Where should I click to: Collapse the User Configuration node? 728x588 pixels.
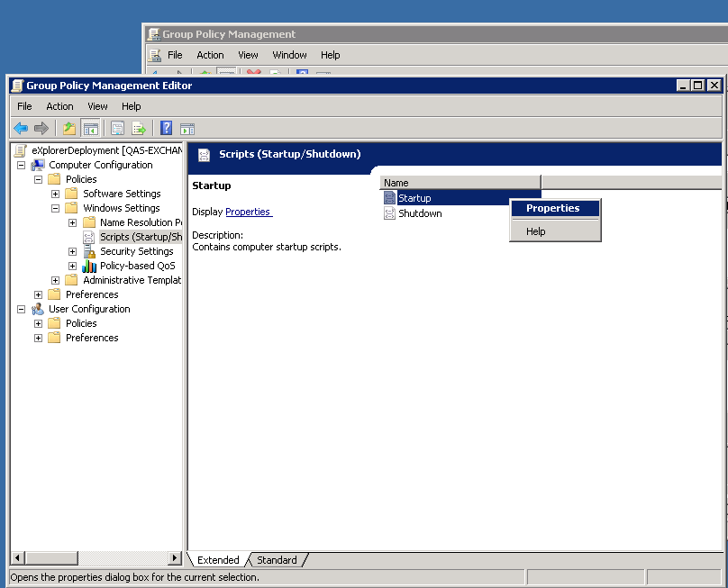coord(21,309)
